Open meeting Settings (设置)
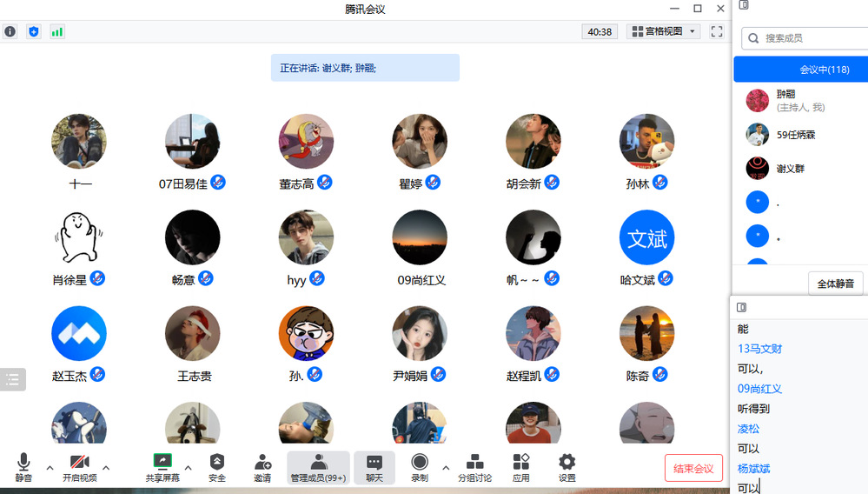This screenshot has height=494, width=868. coord(567,468)
